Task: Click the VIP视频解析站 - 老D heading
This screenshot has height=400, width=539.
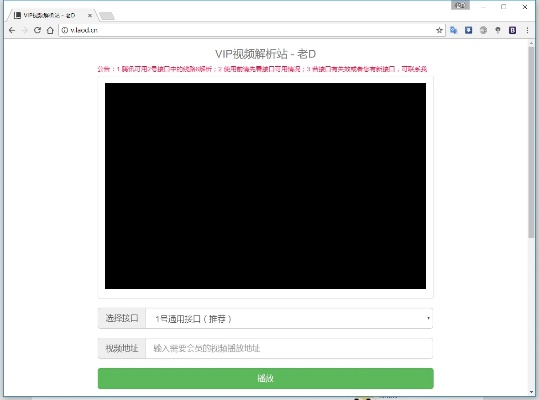Action: pyautogui.click(x=265, y=54)
